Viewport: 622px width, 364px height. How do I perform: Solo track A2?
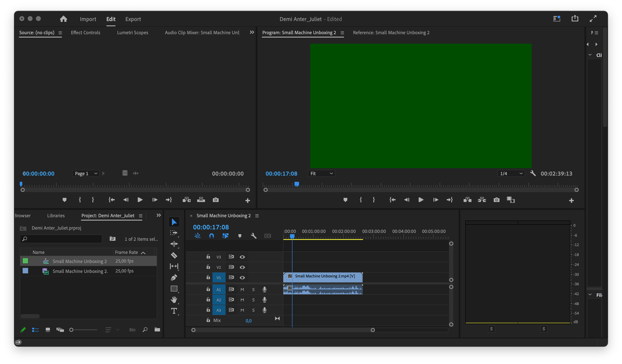[253, 300]
